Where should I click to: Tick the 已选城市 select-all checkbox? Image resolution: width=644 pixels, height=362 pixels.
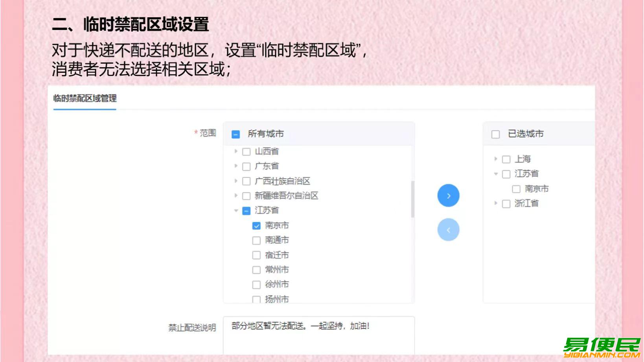pos(495,134)
